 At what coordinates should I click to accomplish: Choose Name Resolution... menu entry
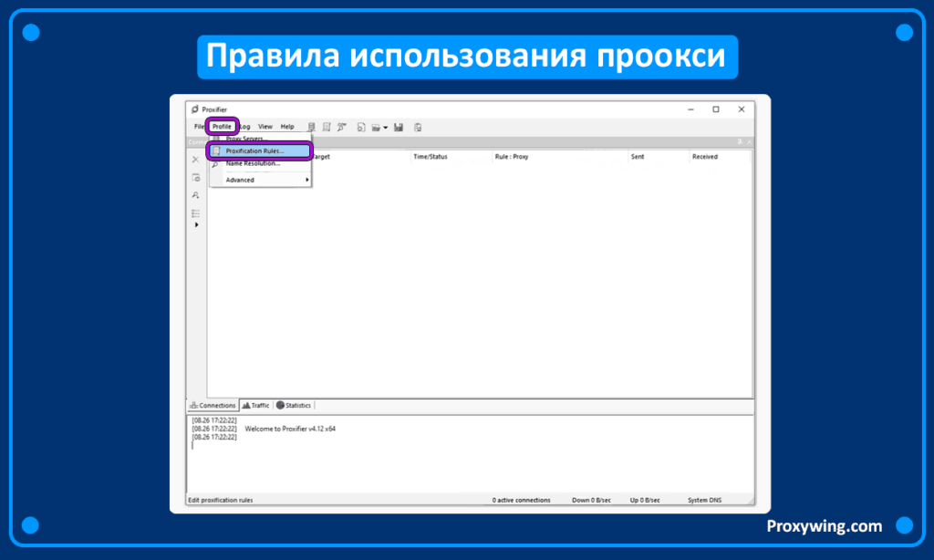(260, 163)
